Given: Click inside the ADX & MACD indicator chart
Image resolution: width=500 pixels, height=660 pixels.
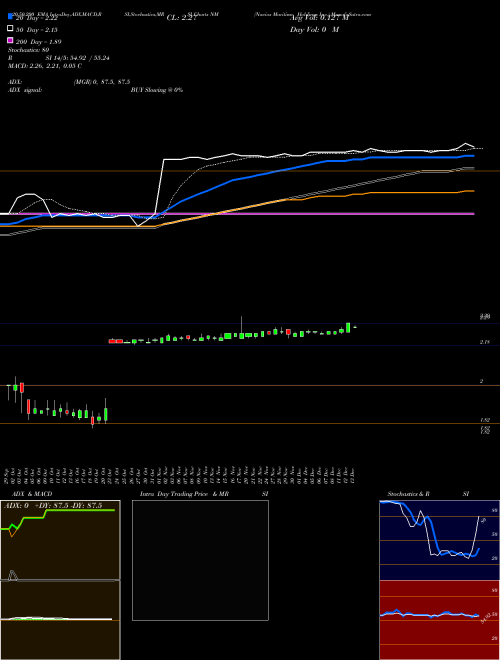Looking at the screenshot, I should click(x=60, y=580).
